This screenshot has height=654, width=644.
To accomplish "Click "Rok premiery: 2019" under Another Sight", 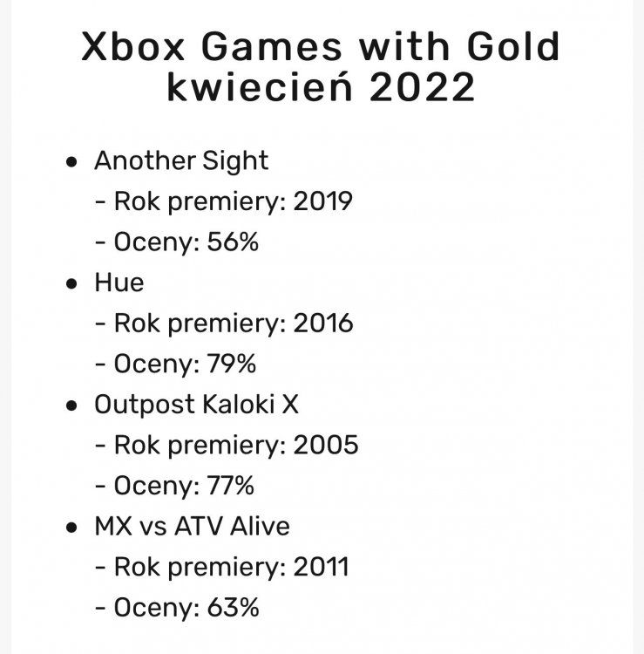I will (233, 201).
